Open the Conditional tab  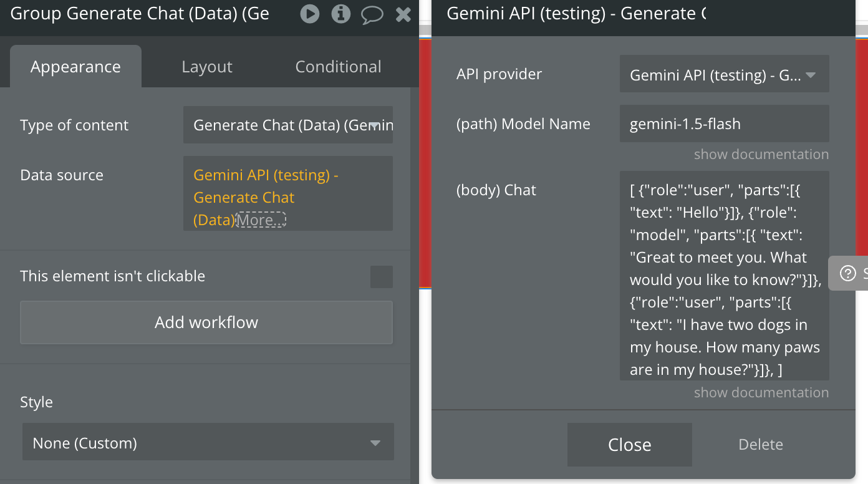(x=338, y=67)
